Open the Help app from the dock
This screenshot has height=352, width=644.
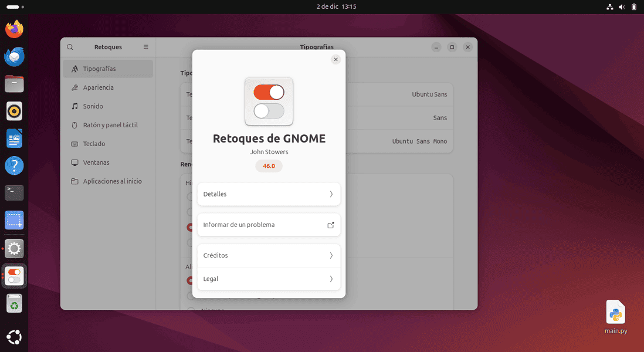[13, 165]
